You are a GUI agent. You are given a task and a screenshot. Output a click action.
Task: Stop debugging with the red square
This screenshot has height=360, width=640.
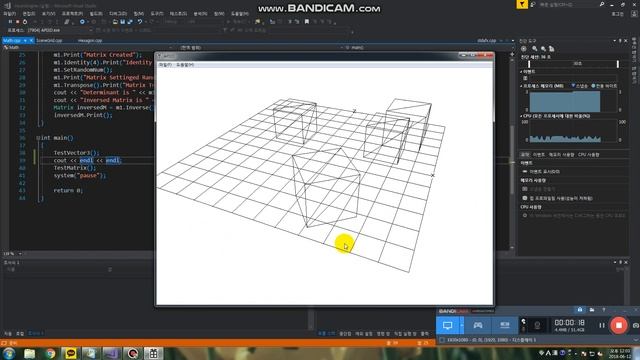pyautogui.click(x=18, y=22)
